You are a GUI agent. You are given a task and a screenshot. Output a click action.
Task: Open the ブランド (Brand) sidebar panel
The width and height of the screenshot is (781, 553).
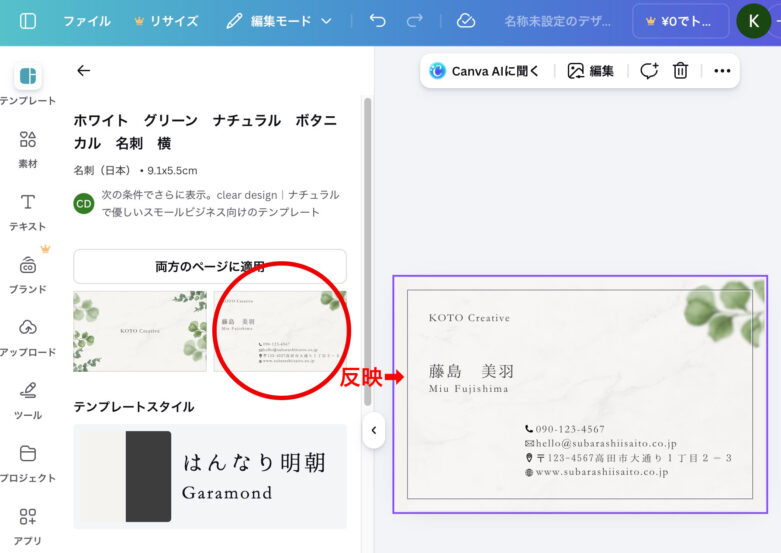28,274
